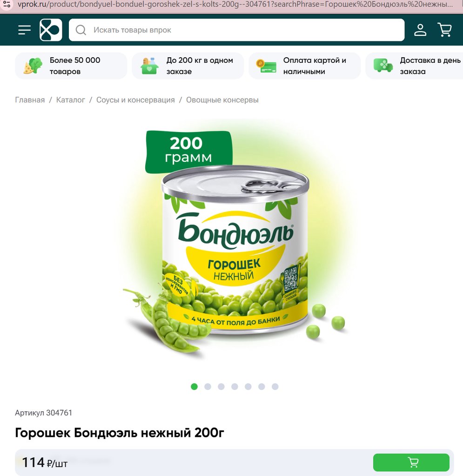Open the shopping cart in the header
The image size is (463, 476).
(x=445, y=30)
